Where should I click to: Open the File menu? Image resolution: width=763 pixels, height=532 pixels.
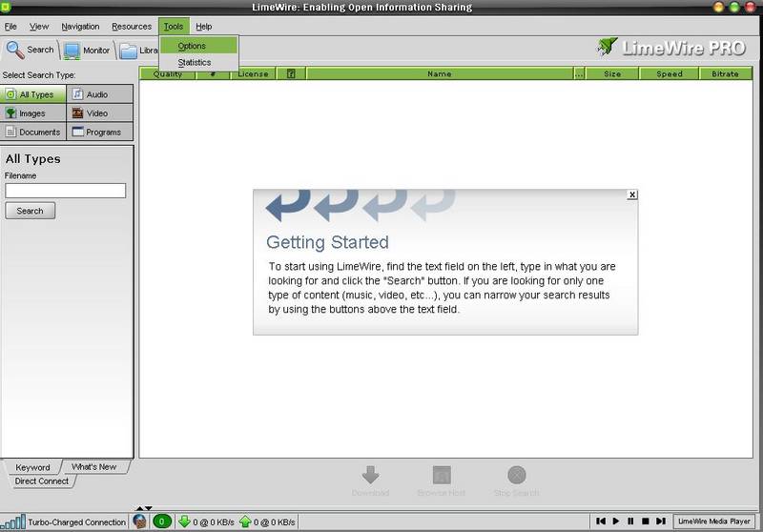coord(10,27)
